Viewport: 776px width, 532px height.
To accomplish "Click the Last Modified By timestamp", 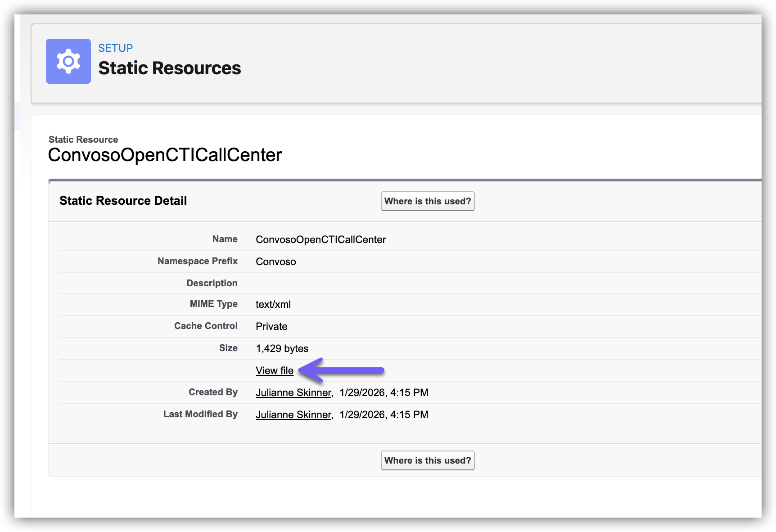I will (383, 415).
